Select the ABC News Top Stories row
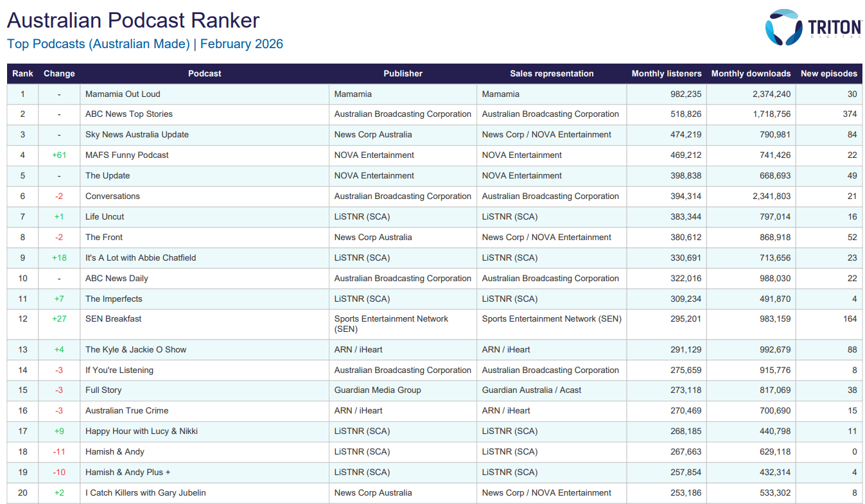 pos(129,114)
